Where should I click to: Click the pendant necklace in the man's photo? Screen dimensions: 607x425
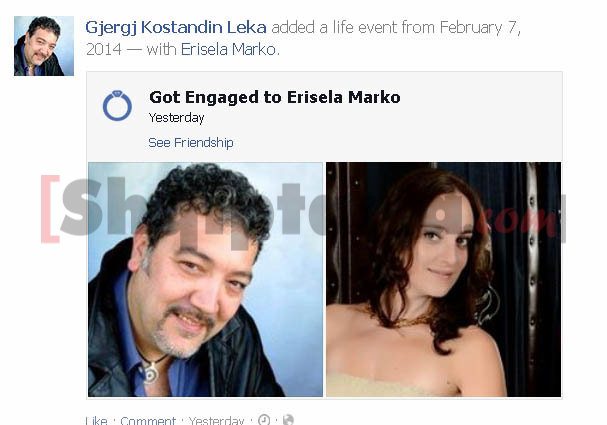(151, 370)
